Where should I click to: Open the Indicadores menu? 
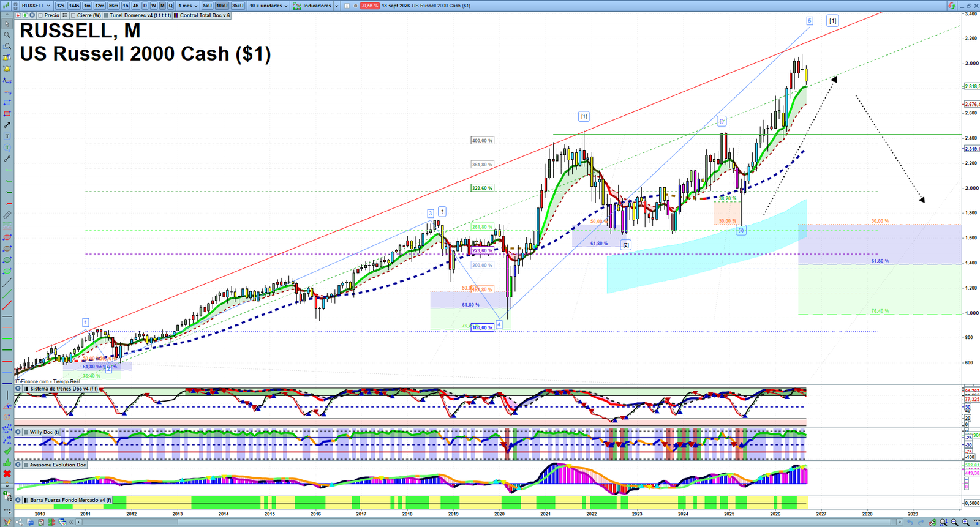click(312, 6)
